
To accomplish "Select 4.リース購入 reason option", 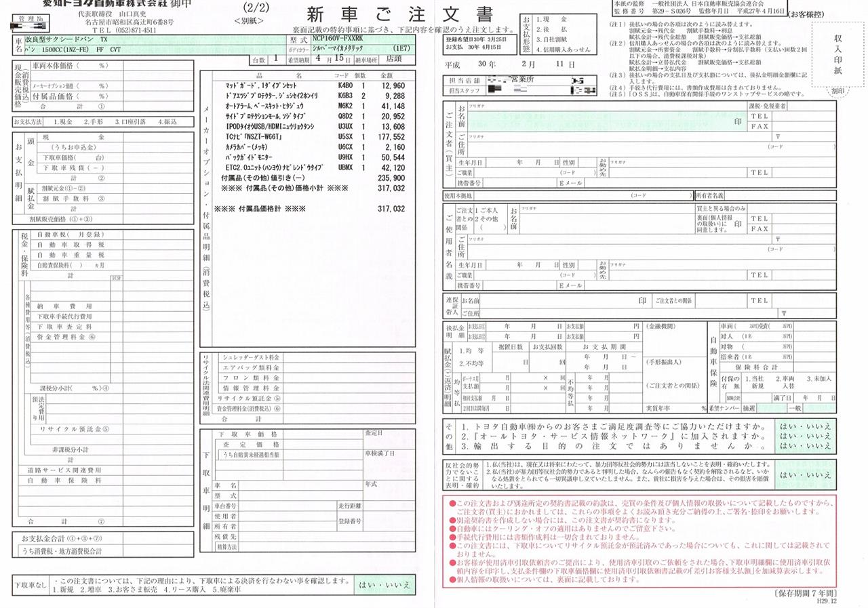I will point(186,590).
